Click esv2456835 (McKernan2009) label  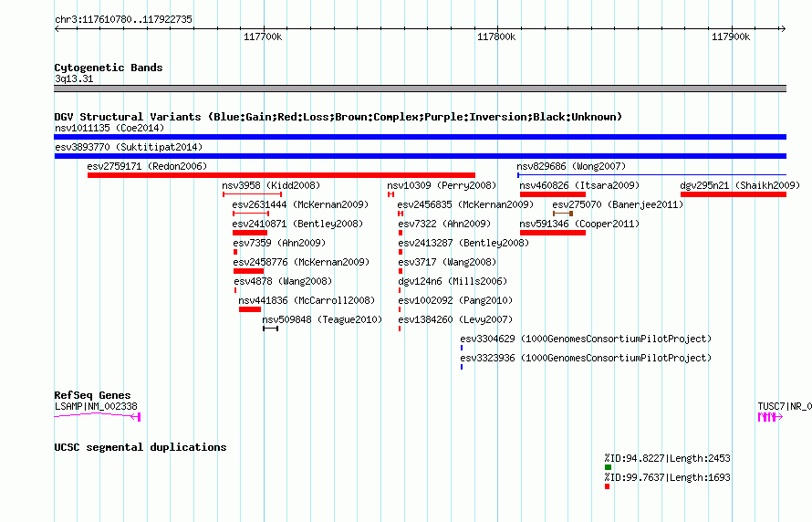tap(465, 204)
